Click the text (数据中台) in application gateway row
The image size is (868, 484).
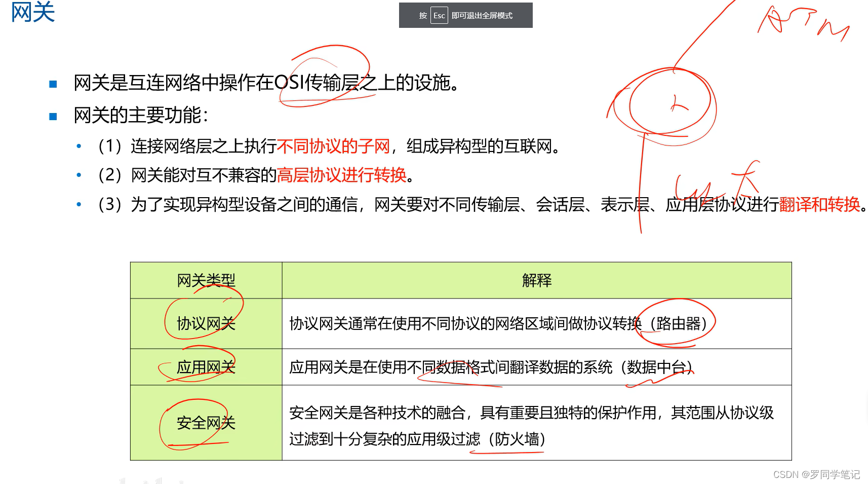pos(656,367)
